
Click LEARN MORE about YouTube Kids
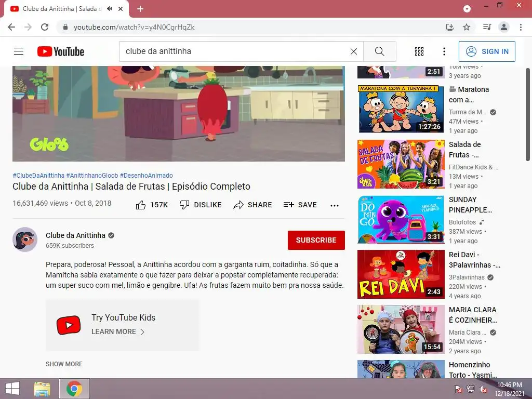click(x=118, y=331)
